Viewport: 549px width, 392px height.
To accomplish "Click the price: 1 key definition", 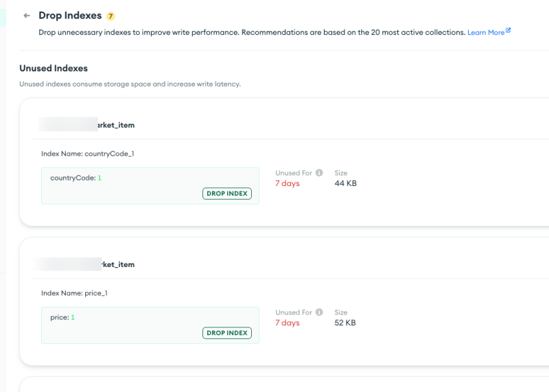I will pyautogui.click(x=62, y=317).
